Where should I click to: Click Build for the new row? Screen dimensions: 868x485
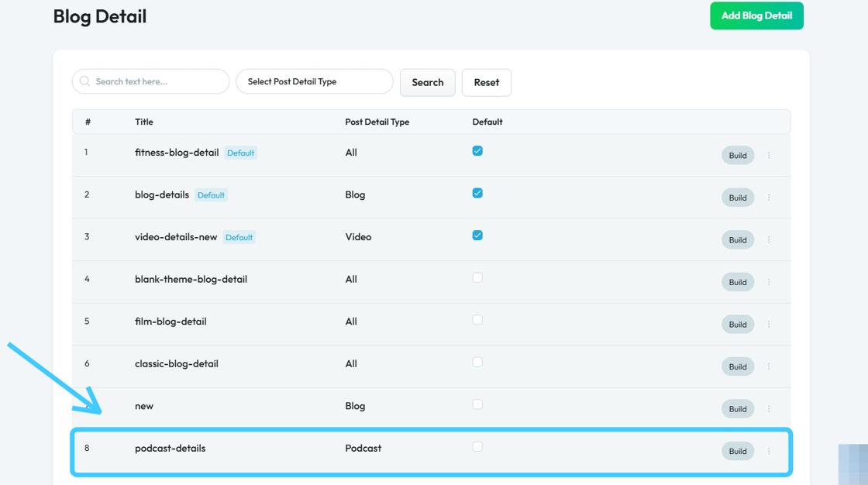coord(737,409)
